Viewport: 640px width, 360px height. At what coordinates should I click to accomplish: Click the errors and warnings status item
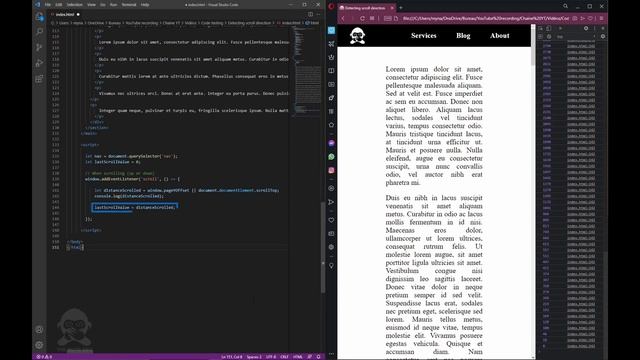coord(44,357)
